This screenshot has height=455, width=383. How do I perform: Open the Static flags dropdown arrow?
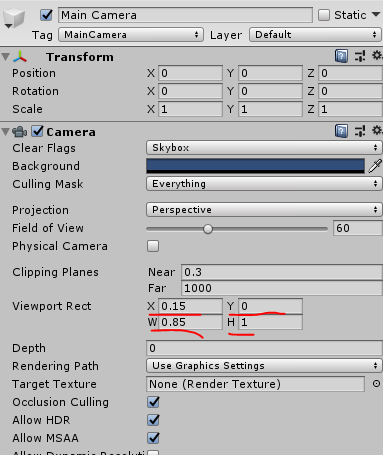[376, 14]
